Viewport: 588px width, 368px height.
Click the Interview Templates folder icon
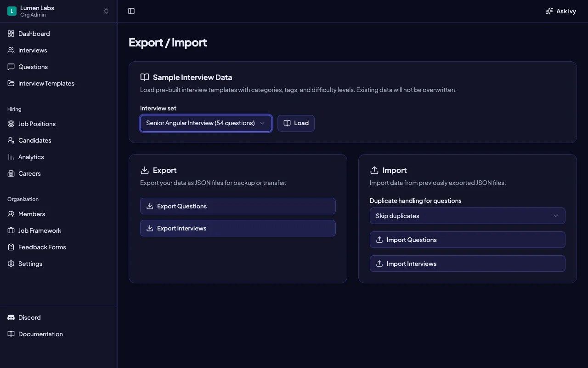click(x=11, y=83)
